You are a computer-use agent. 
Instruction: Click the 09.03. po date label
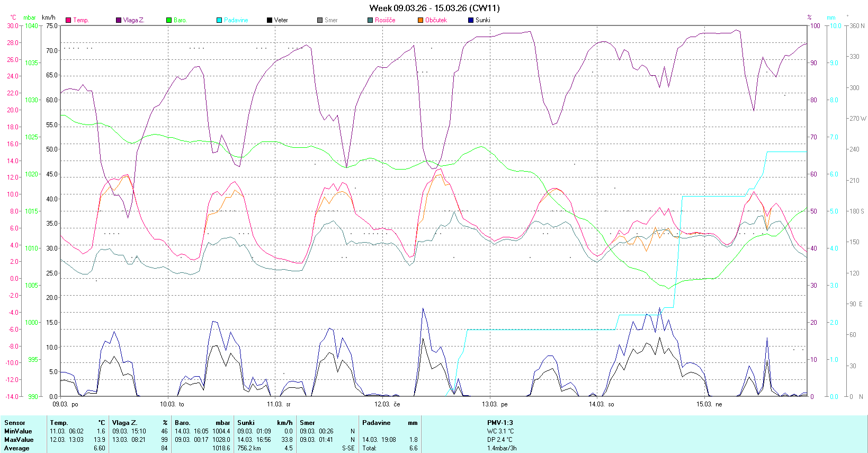[65, 404]
